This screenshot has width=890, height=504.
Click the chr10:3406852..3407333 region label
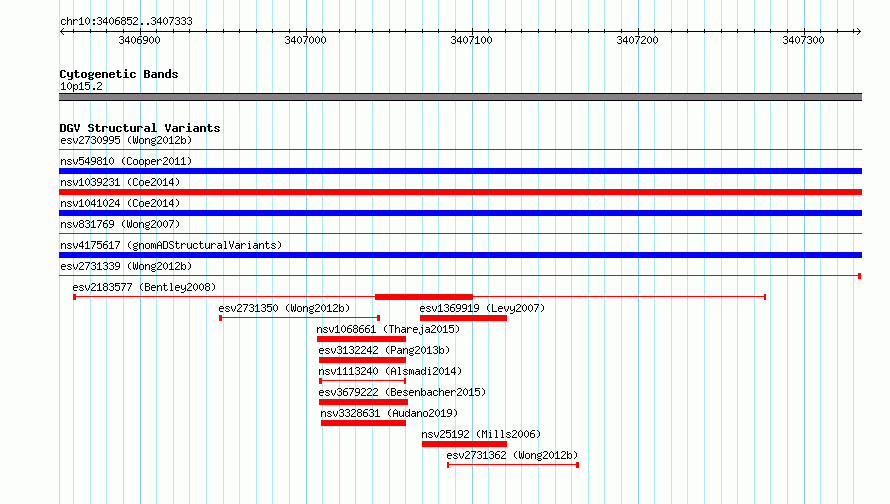pyautogui.click(x=126, y=21)
